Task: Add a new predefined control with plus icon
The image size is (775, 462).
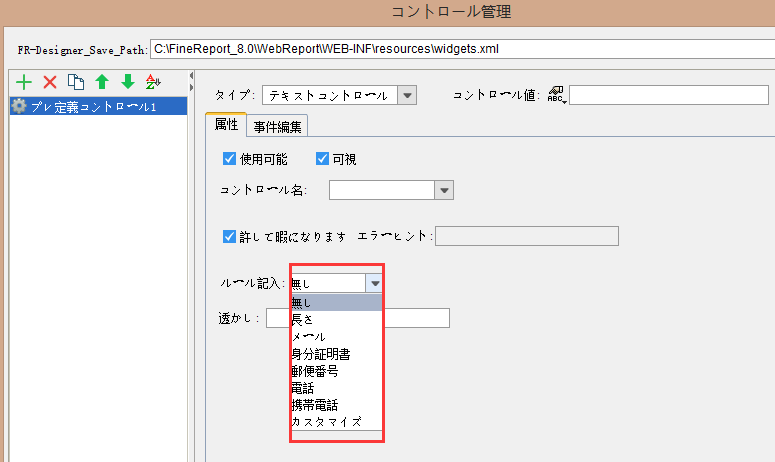Action: [x=24, y=82]
